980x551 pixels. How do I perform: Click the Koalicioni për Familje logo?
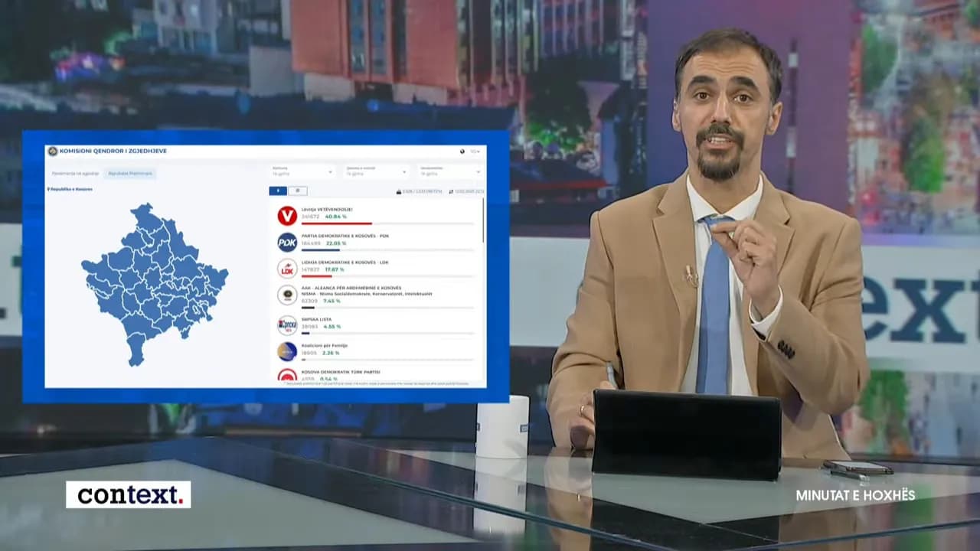coord(287,351)
